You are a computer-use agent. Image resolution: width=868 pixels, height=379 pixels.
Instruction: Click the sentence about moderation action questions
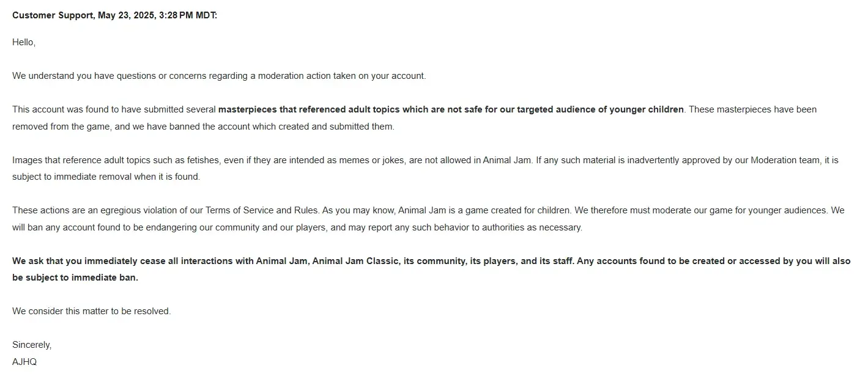(x=219, y=76)
